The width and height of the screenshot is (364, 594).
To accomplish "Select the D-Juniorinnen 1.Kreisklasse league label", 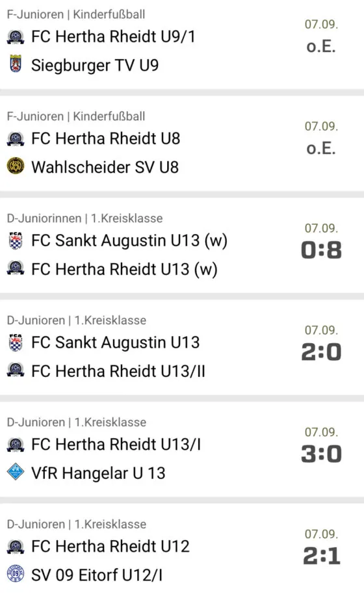I will [x=85, y=218].
